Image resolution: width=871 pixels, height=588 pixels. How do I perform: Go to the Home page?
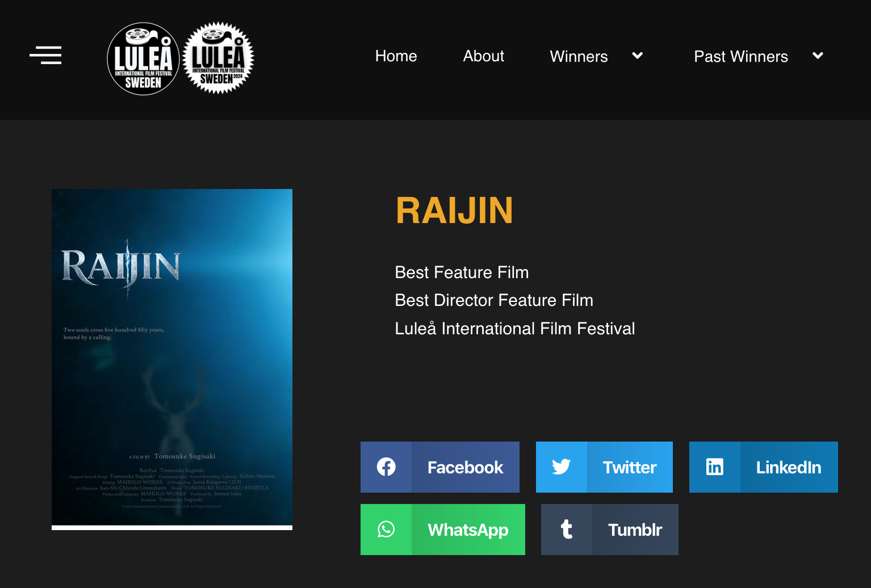click(396, 56)
